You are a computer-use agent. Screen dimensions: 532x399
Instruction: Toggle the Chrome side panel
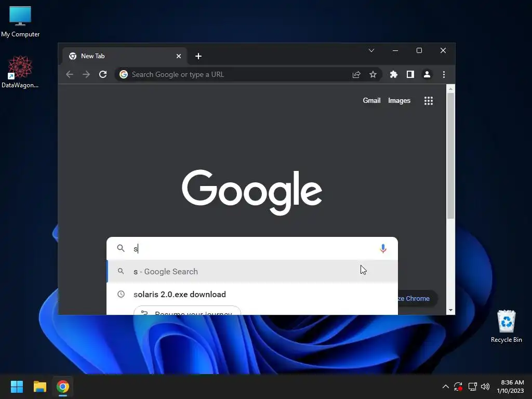coord(410,74)
